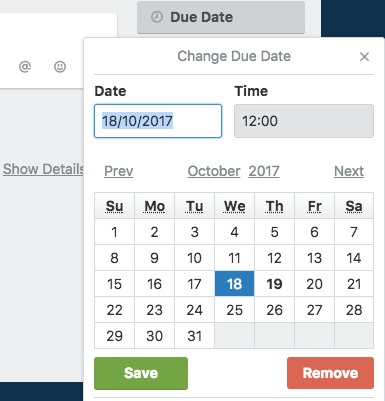
Task: Select October 25 in the calendar
Action: pos(234,310)
